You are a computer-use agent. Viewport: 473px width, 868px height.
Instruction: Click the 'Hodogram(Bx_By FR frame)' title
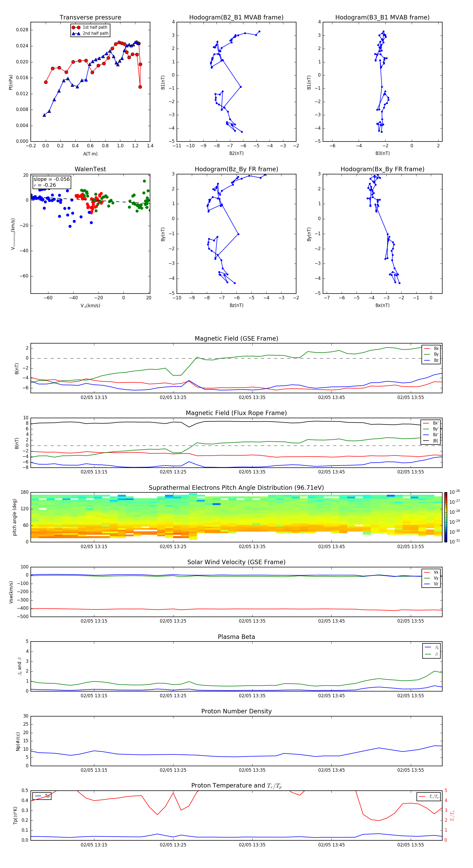tap(382, 169)
